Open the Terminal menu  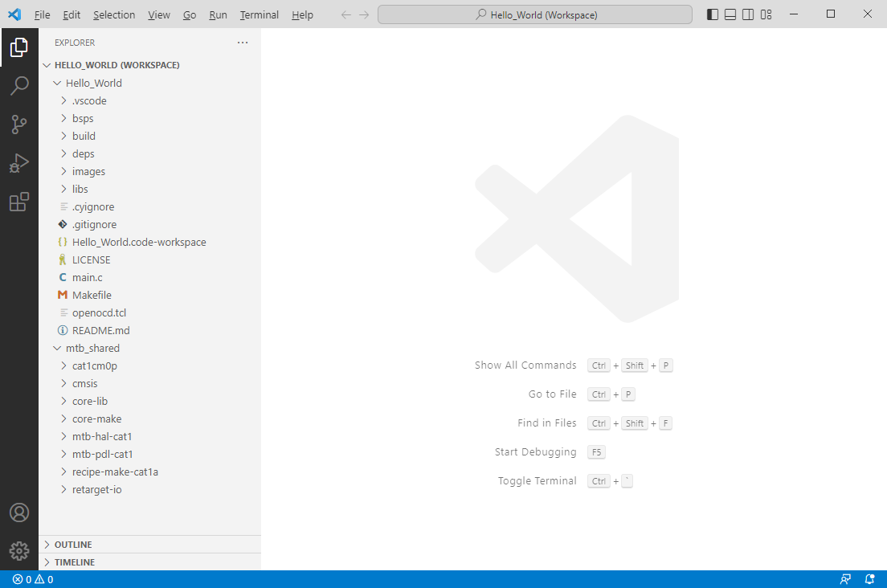[x=259, y=14]
